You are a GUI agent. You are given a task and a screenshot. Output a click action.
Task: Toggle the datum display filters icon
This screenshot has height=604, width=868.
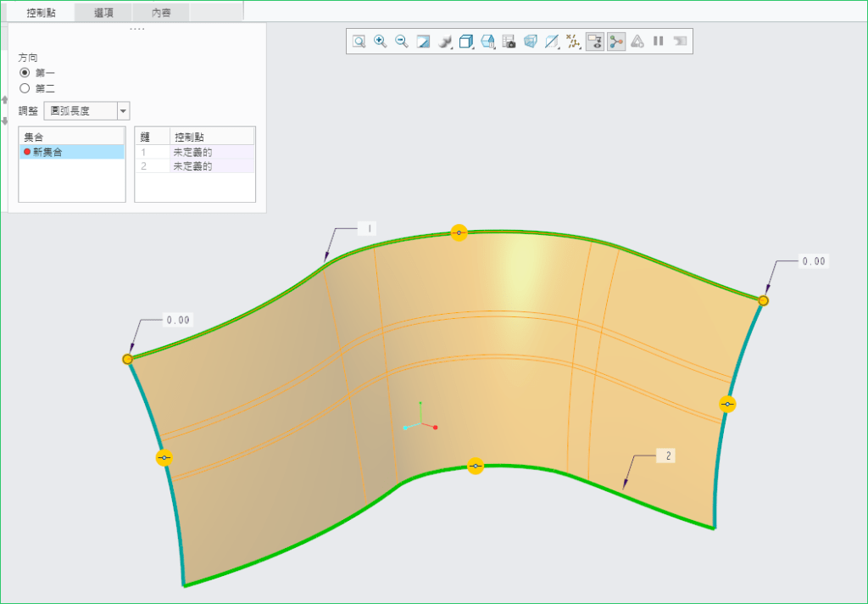(574, 42)
